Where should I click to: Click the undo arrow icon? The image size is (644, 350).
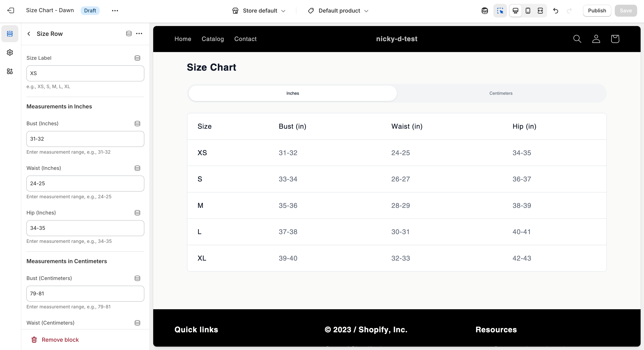[555, 11]
